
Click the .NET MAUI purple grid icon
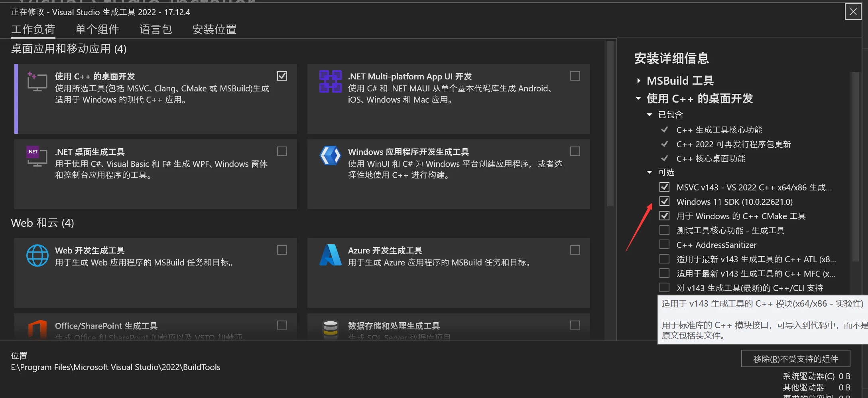[x=330, y=81]
